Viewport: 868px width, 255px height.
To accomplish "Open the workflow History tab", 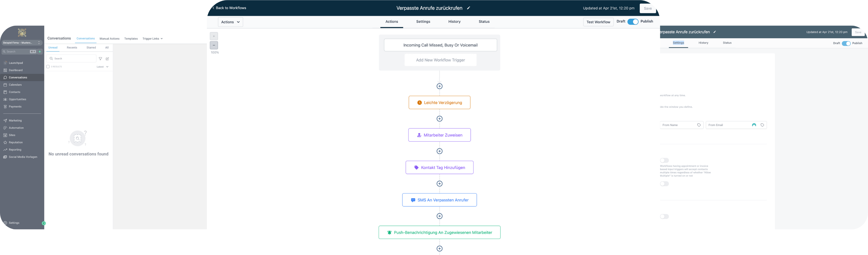I will point(454,22).
